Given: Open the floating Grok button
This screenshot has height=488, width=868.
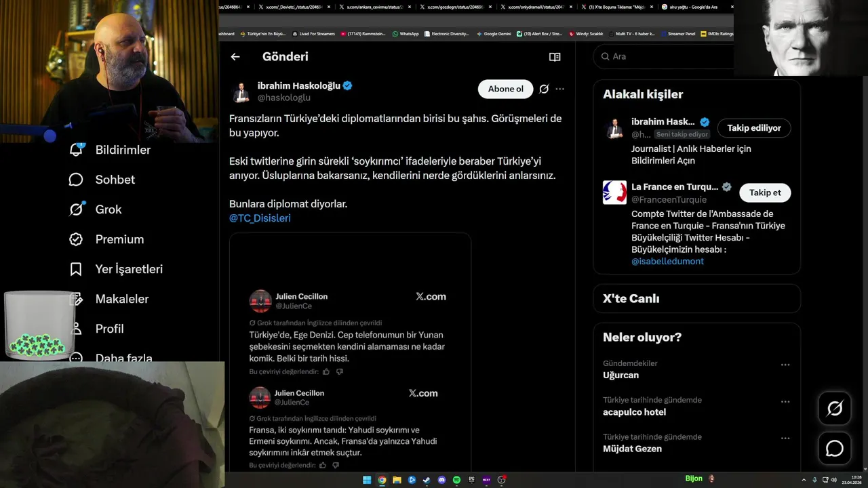Looking at the screenshot, I should (834, 408).
